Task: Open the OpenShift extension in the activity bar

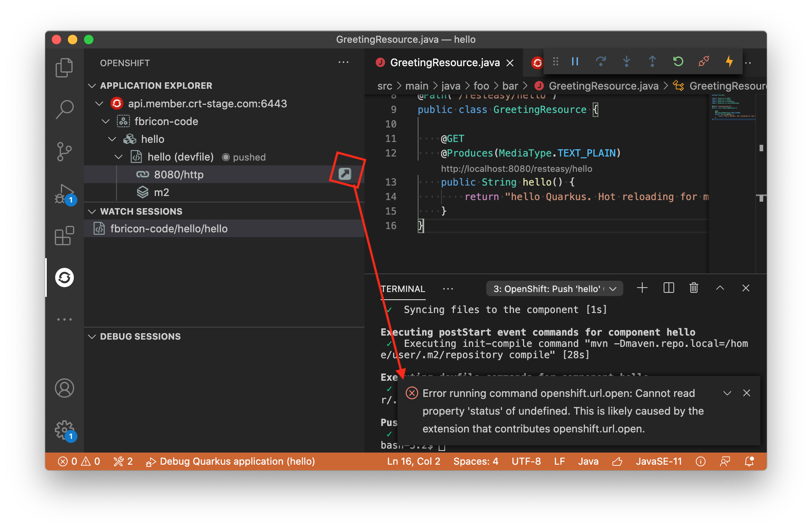Action: [x=64, y=278]
